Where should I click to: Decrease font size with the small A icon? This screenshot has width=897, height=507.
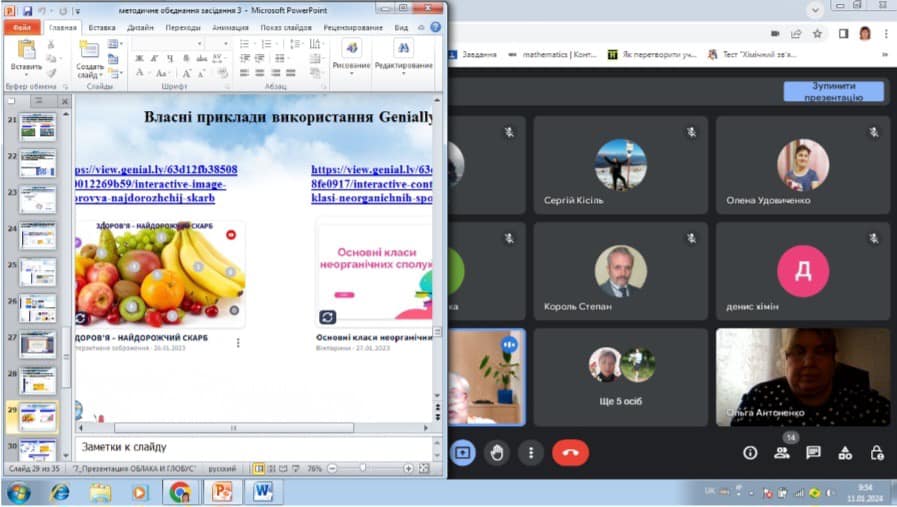(x=201, y=73)
